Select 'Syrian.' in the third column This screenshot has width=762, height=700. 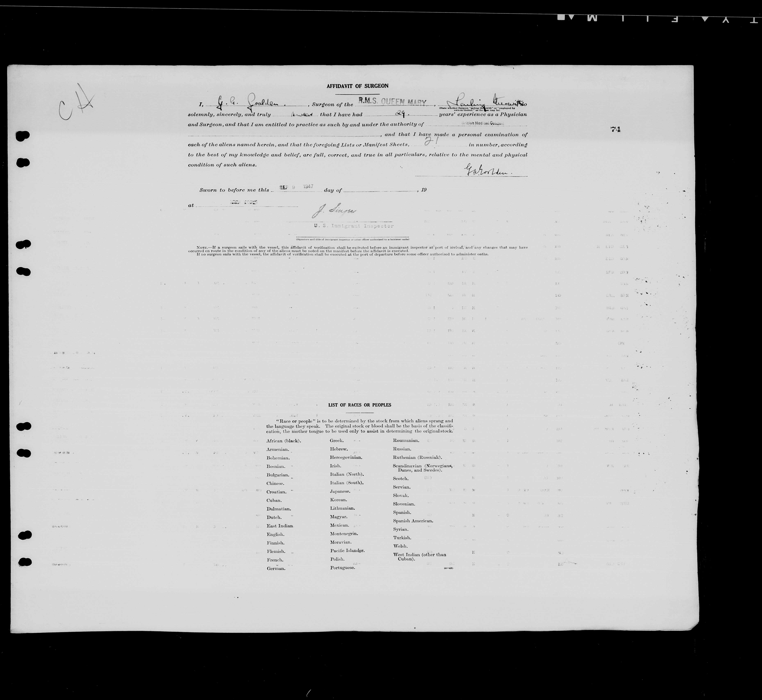[x=401, y=530]
